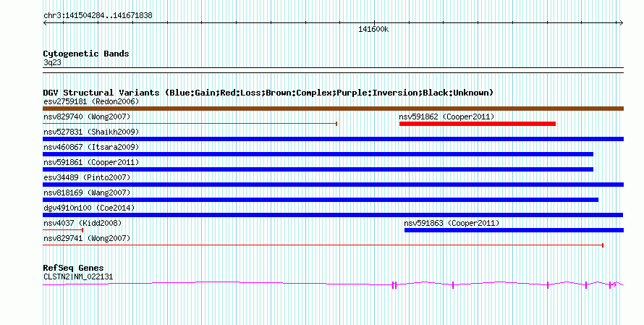Viewport: 644px width, 325px height.
Task: Select the blue nsv591863 gain bar
Action: pos(514,230)
